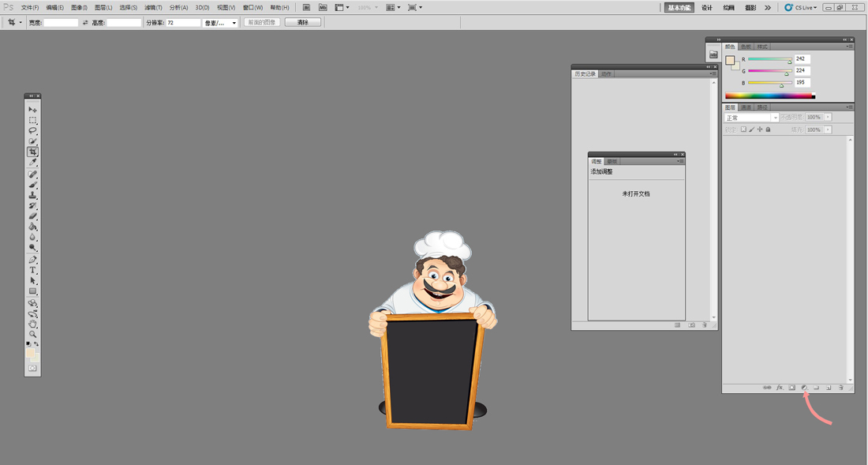
Task: Open the 滤镜(T) menu
Action: [x=153, y=8]
